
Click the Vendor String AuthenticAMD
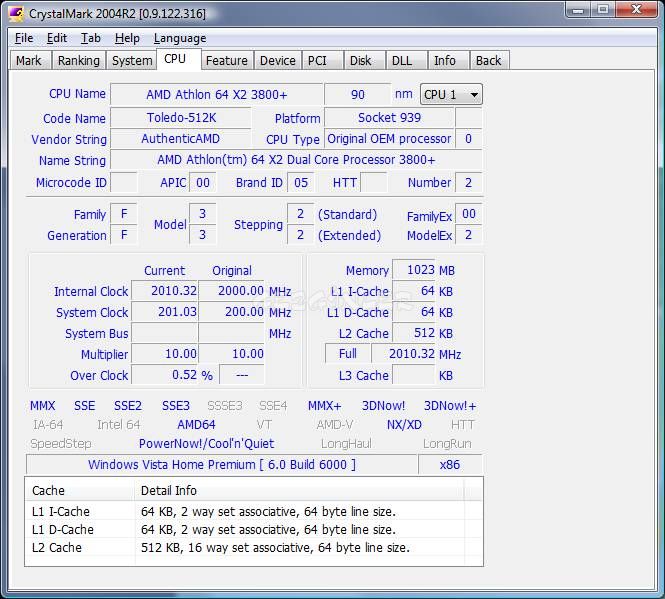coord(181,139)
